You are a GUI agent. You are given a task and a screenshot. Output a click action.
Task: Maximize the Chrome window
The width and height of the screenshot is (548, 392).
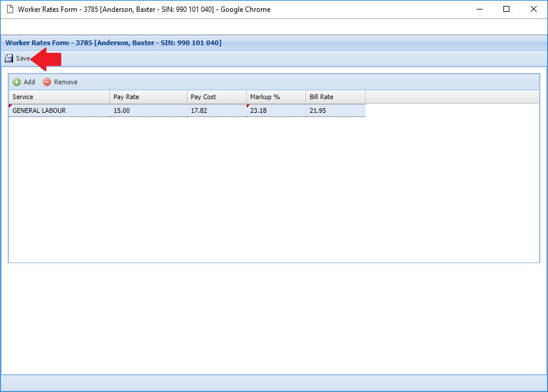click(506, 9)
